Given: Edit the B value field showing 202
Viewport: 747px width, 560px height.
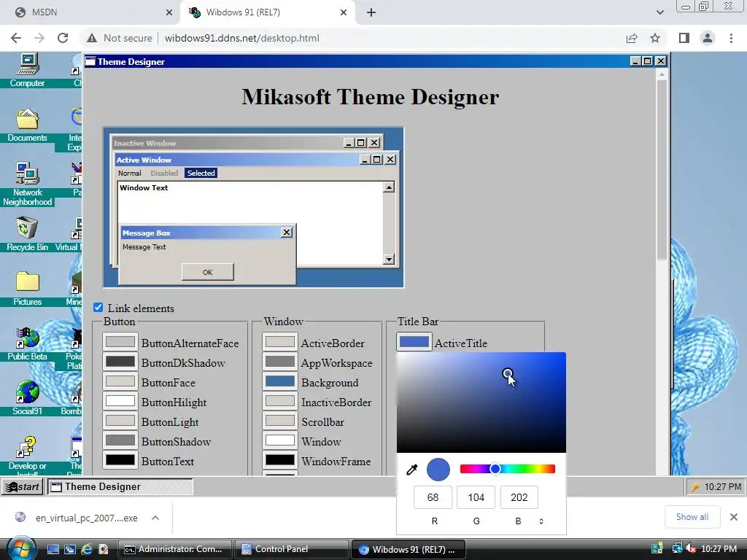Looking at the screenshot, I should tap(519, 497).
